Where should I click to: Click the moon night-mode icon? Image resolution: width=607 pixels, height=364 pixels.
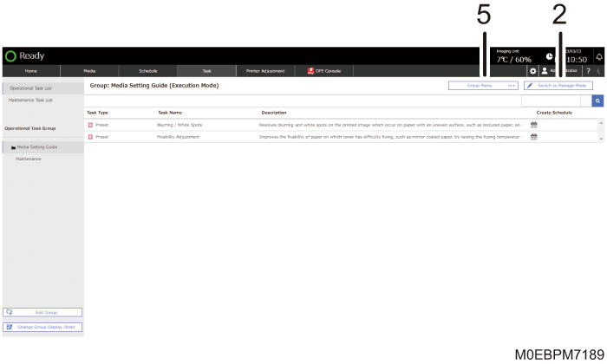(x=599, y=70)
